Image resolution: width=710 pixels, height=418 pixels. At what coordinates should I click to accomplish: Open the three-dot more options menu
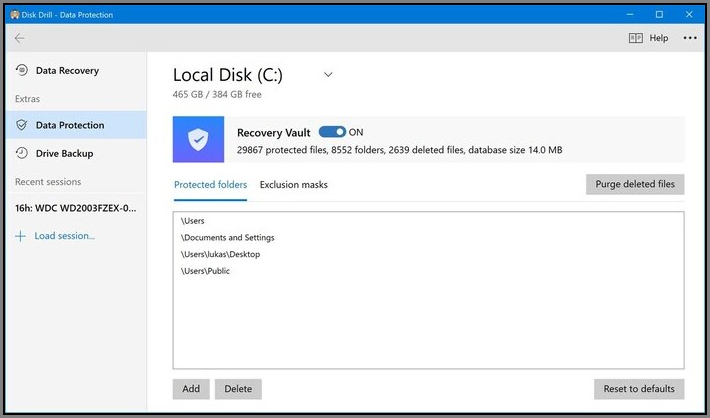click(690, 38)
